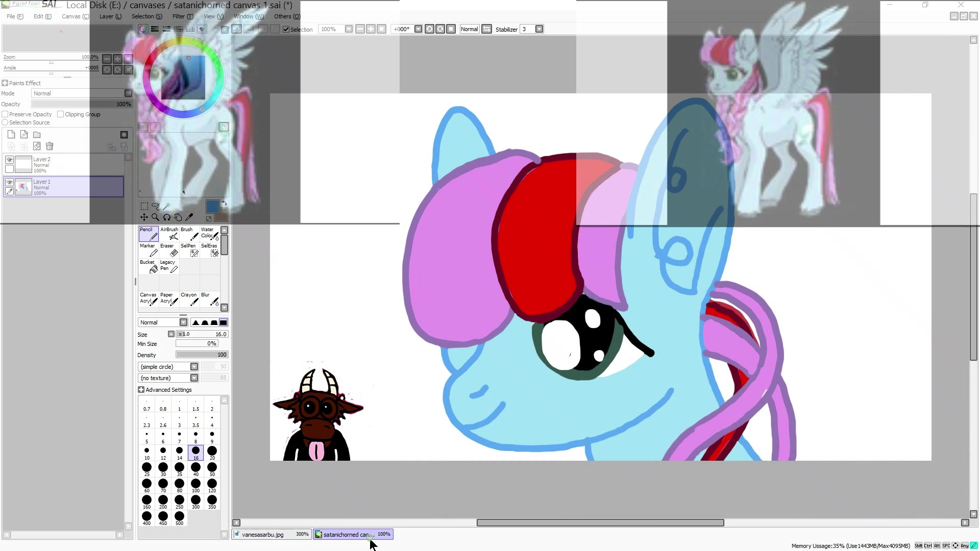Toggle the Selection checkbox in toolbar

(x=286, y=30)
